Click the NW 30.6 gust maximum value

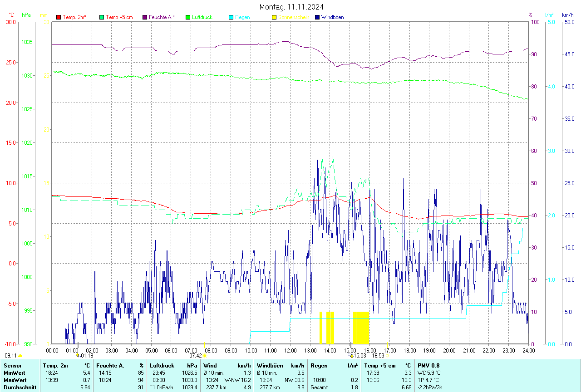point(295,380)
